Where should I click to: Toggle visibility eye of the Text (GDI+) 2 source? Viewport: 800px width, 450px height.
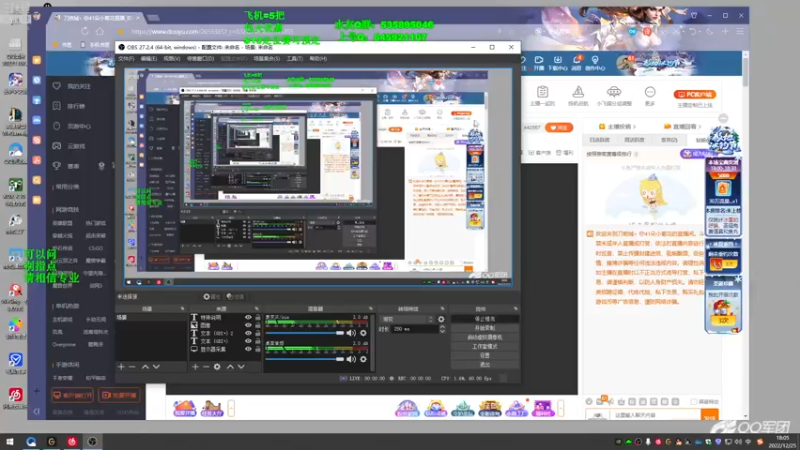[x=248, y=333]
